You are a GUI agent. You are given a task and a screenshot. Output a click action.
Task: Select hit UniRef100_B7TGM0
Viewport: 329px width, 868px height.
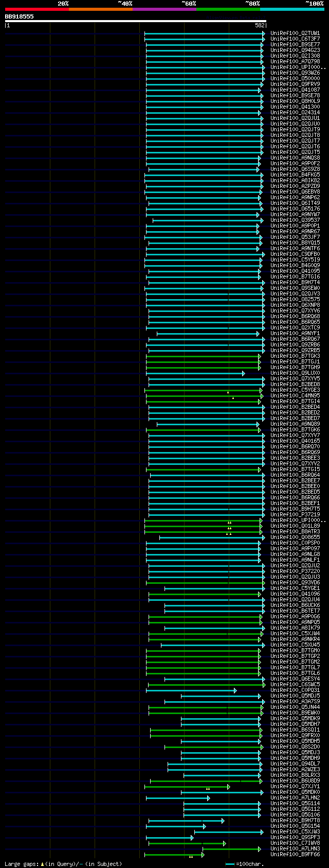295,650
